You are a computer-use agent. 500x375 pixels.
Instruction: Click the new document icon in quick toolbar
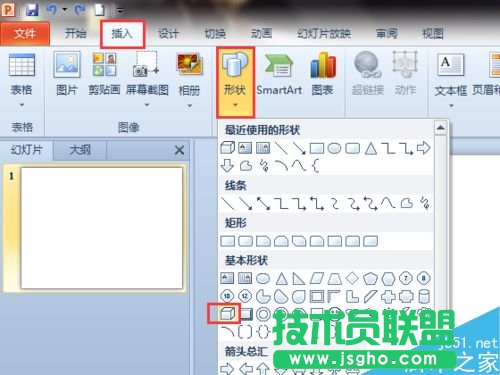[99, 10]
